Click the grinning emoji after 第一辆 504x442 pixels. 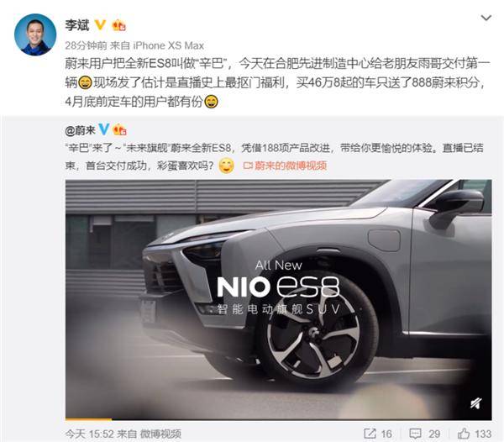(x=85, y=82)
